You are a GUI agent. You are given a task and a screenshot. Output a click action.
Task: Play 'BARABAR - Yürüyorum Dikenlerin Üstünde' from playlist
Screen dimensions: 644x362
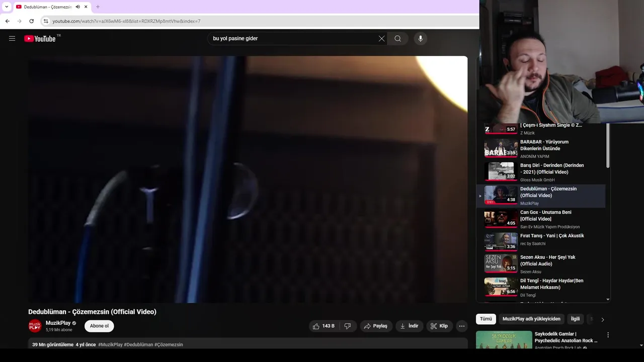pos(541,149)
